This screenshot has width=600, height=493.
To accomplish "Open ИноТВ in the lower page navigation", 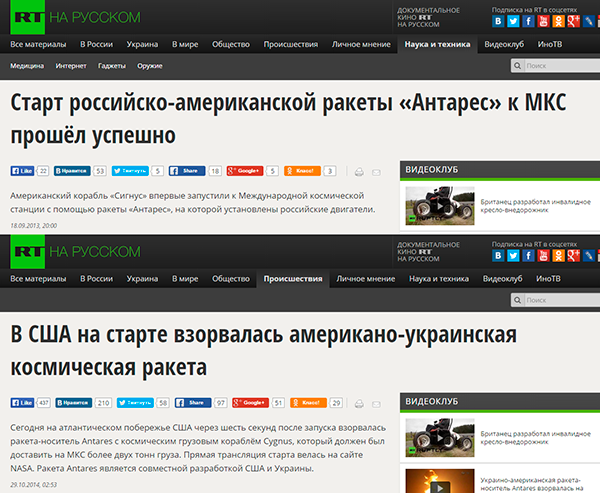I will tap(548, 279).
